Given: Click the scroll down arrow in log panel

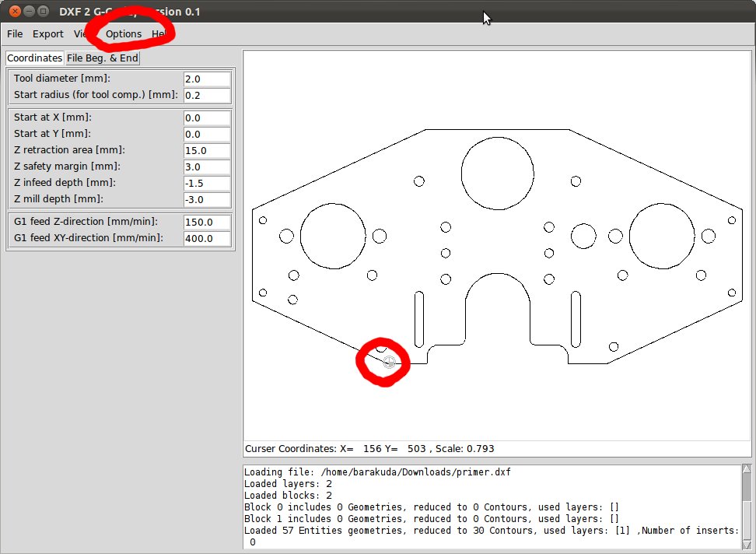Looking at the screenshot, I should 747,545.
